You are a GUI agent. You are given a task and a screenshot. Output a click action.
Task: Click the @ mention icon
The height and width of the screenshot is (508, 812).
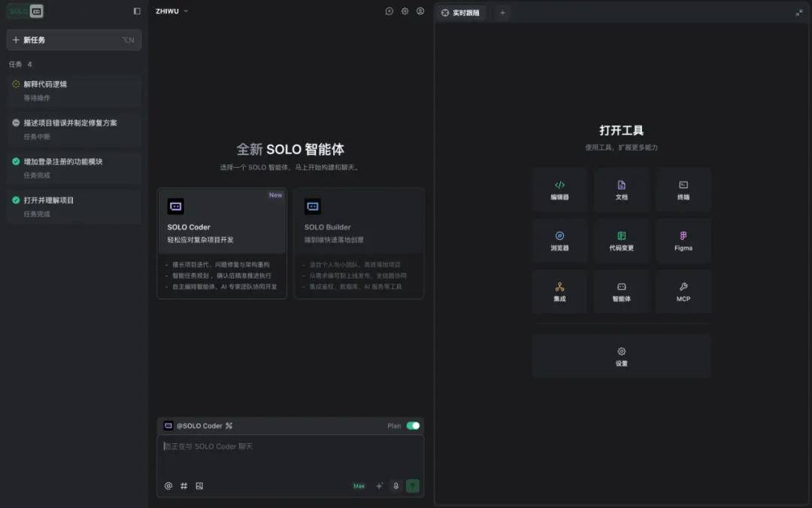tap(168, 485)
